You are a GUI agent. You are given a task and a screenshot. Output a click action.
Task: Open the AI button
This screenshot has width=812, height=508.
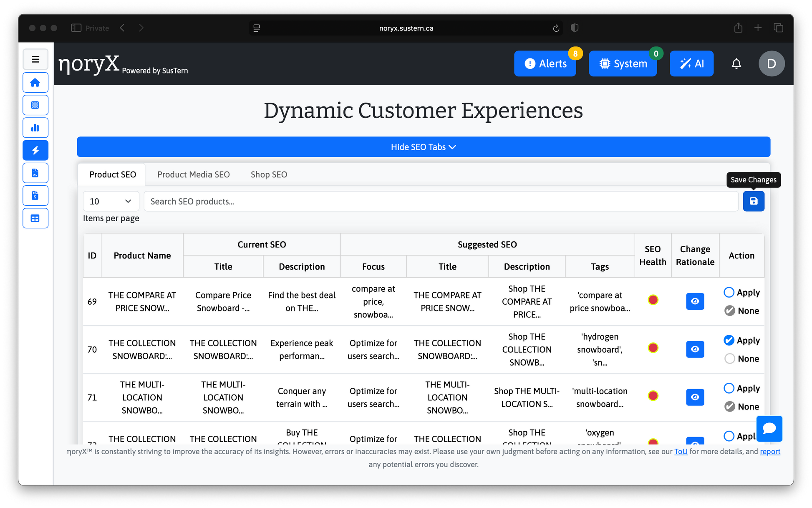691,63
